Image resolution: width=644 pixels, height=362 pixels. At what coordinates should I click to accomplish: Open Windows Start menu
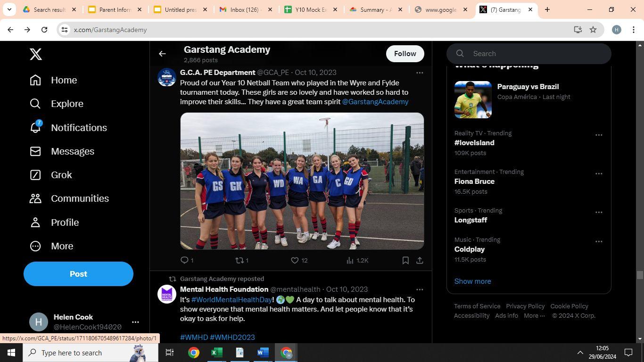[x=11, y=353]
